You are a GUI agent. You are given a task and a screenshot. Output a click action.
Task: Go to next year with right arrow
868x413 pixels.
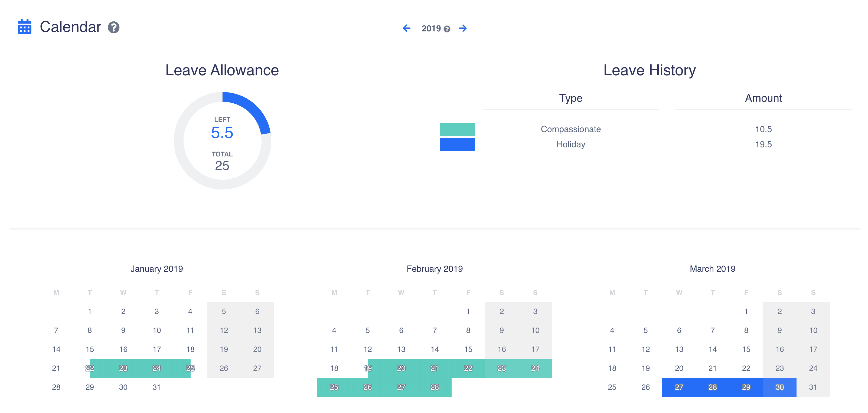[x=463, y=28]
